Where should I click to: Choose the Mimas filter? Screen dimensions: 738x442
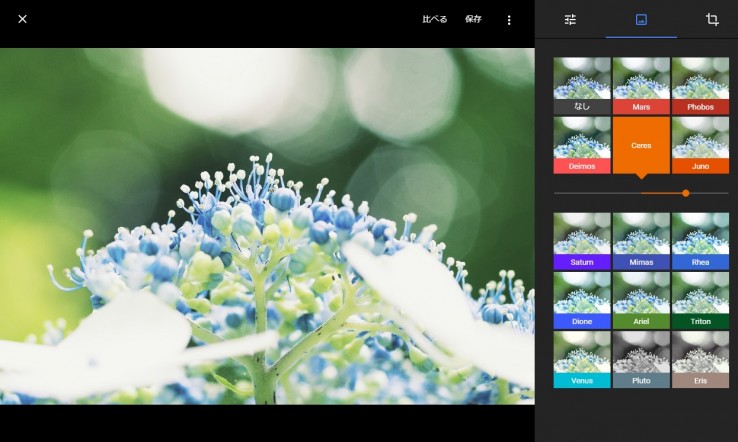coord(641,241)
